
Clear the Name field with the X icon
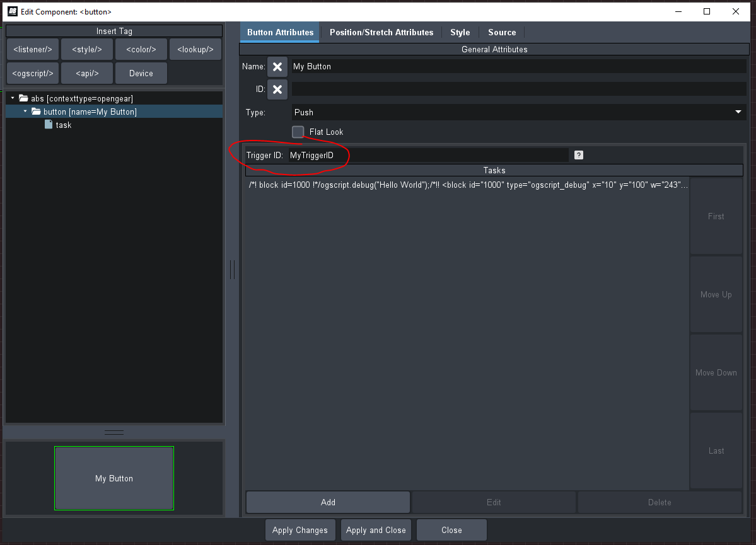click(277, 66)
